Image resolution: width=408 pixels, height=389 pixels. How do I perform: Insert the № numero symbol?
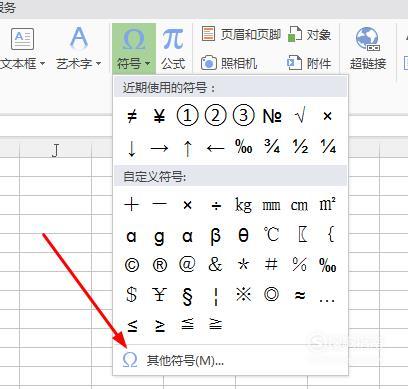click(x=272, y=116)
